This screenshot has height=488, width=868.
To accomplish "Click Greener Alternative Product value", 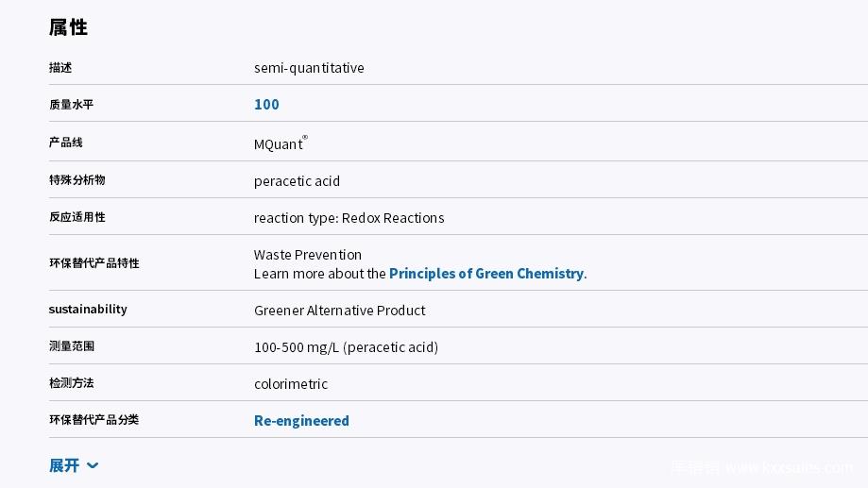I will [x=339, y=310].
